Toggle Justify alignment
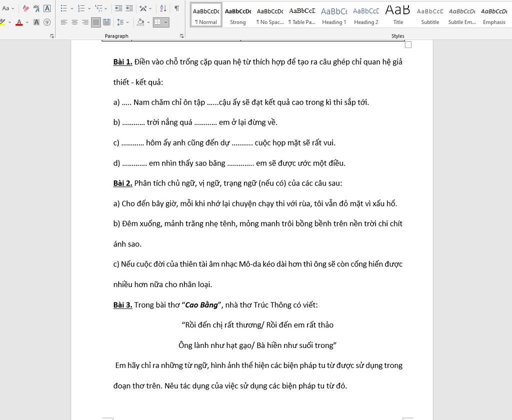The image size is (512, 420). coord(96,22)
